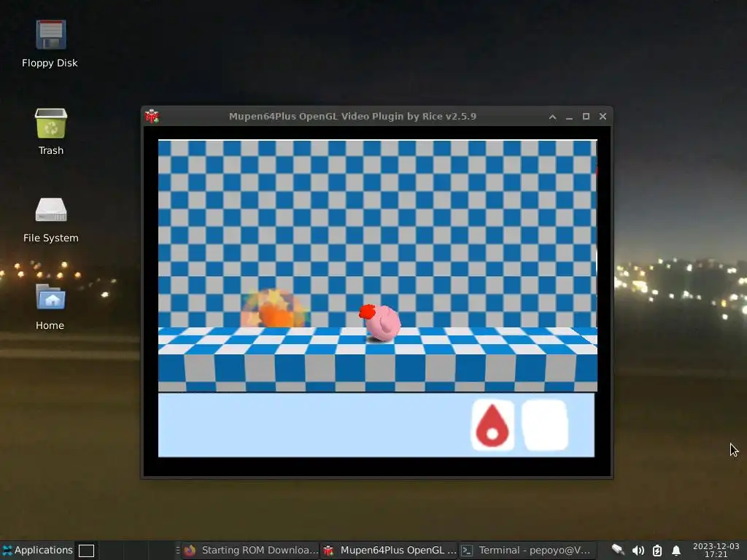Click the Mupen64Plus OpenGL Video Plugin title
This screenshot has width=747, height=560.
tap(352, 116)
